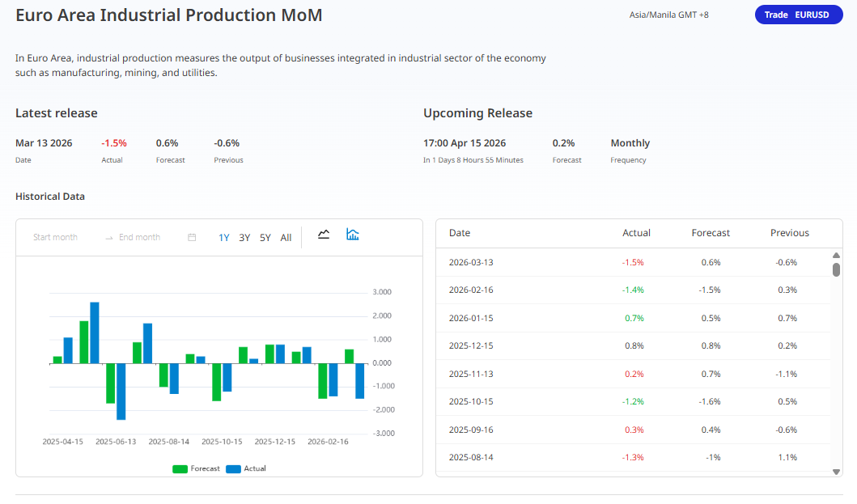Click the Trade EURUSD button
857x504 pixels.
click(798, 15)
